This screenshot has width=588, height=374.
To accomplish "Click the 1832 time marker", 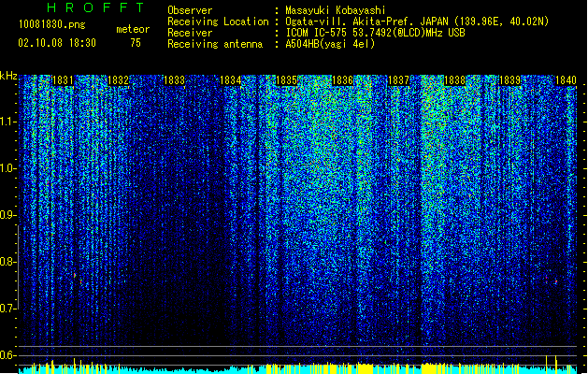I will coord(119,80).
